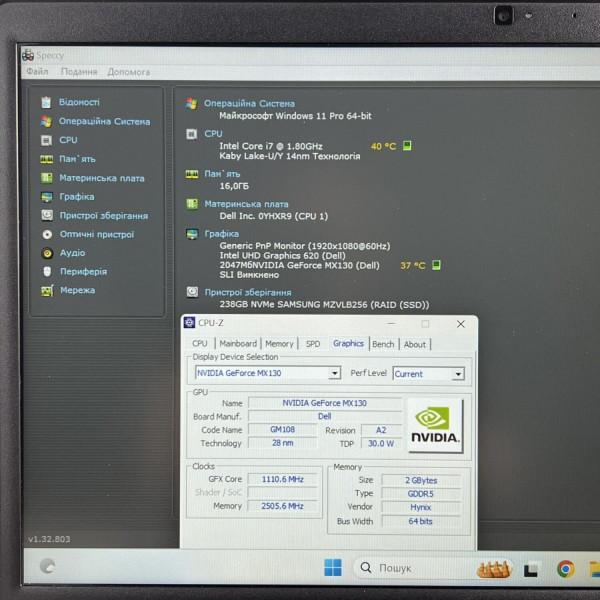Viewport: 600px width, 600px height.
Task: Select the Graphics tab in CPU-Z
Action: click(x=348, y=343)
